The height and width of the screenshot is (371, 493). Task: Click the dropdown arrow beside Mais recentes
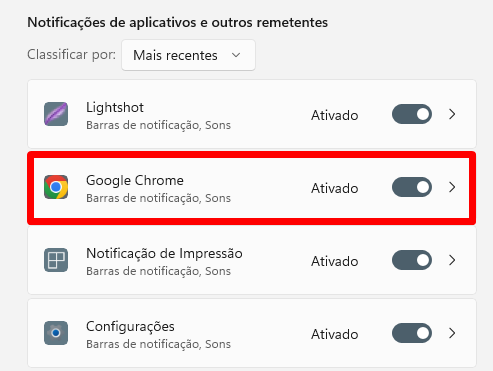click(x=236, y=55)
